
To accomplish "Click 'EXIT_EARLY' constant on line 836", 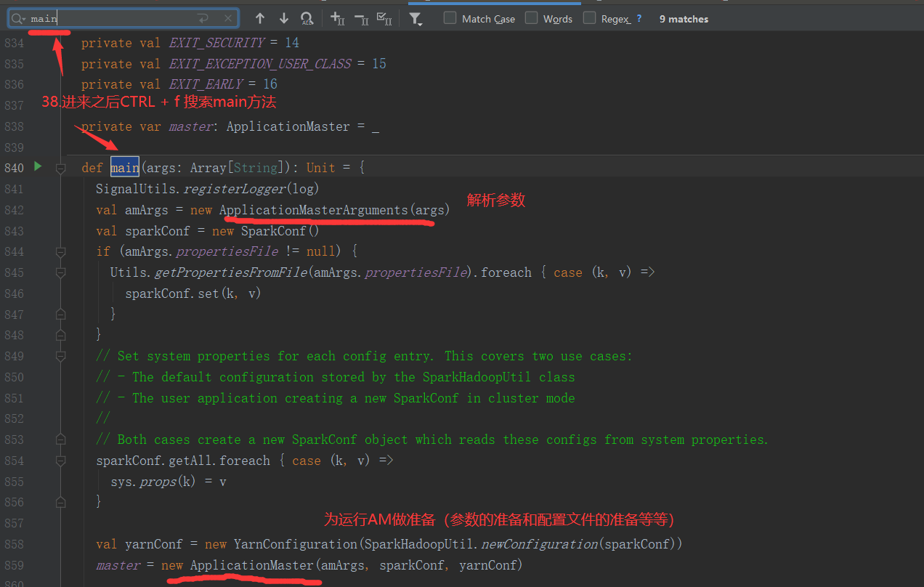I will point(205,84).
